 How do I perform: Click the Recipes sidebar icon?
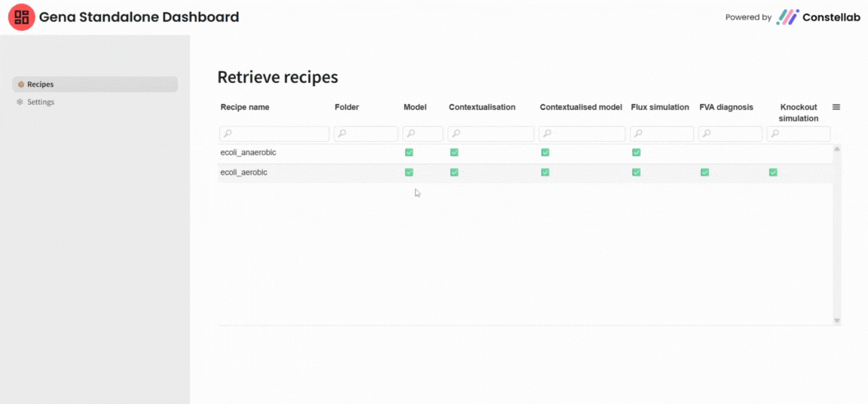(x=21, y=84)
